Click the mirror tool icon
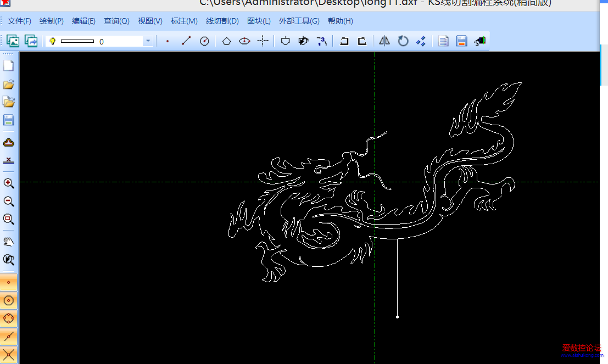 384,41
